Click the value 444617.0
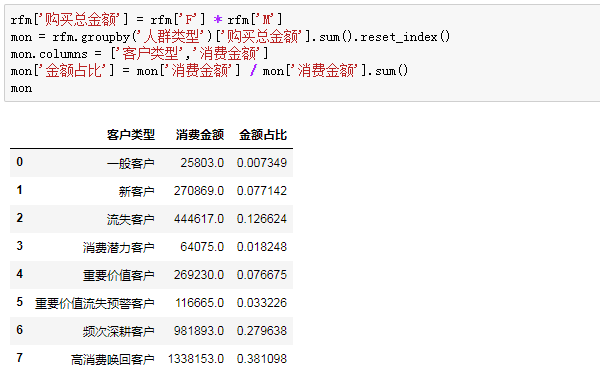This screenshot has height=371, width=600. [199, 219]
